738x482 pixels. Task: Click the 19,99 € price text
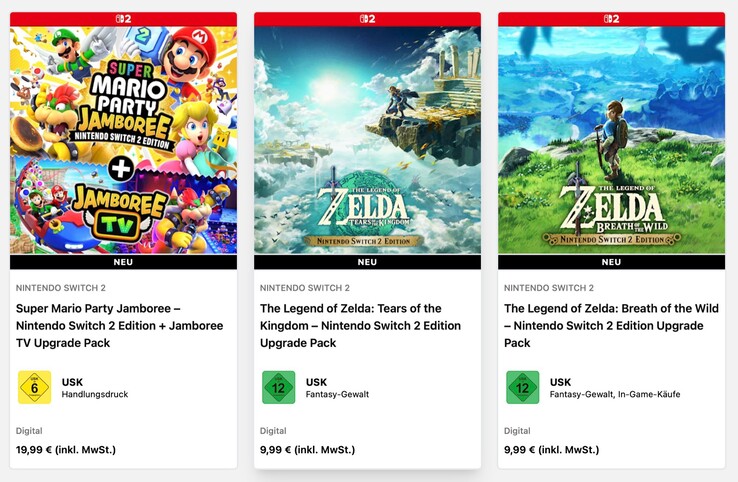pos(66,449)
